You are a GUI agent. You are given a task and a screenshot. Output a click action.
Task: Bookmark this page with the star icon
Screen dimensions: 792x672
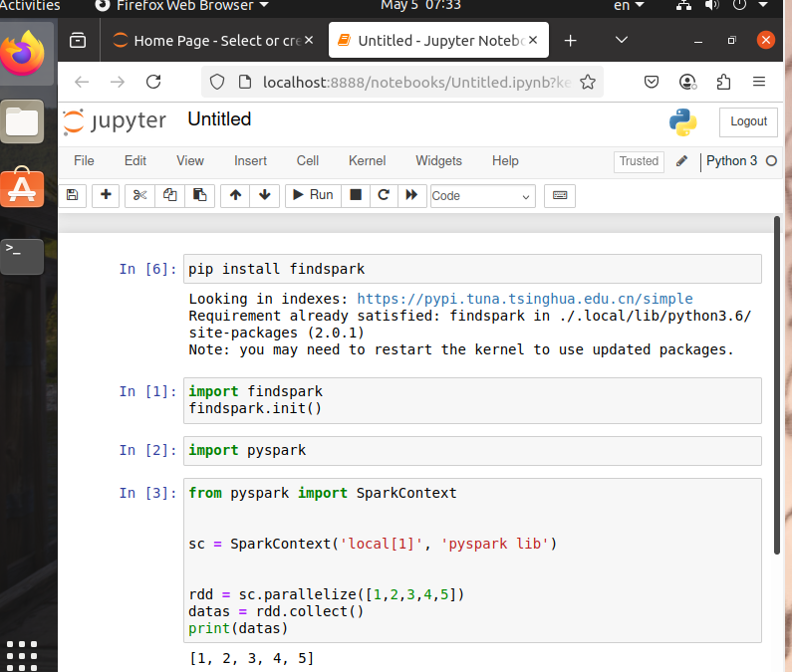588,82
